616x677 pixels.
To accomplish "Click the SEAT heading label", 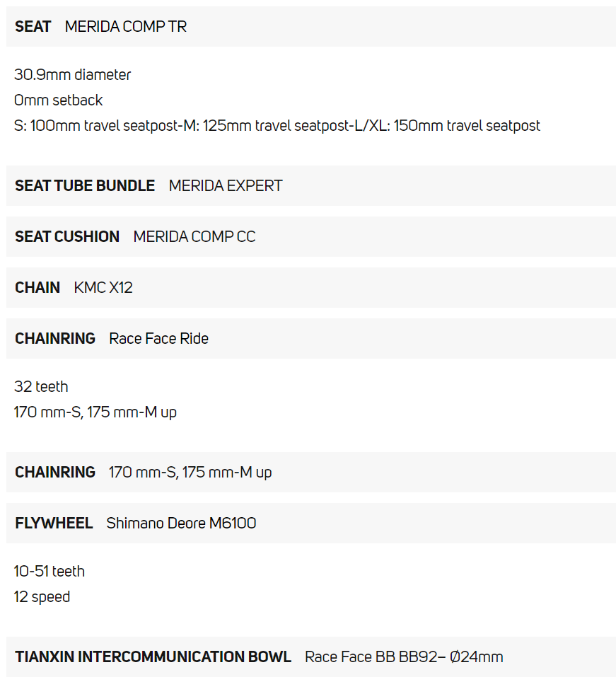I will 33,27.
